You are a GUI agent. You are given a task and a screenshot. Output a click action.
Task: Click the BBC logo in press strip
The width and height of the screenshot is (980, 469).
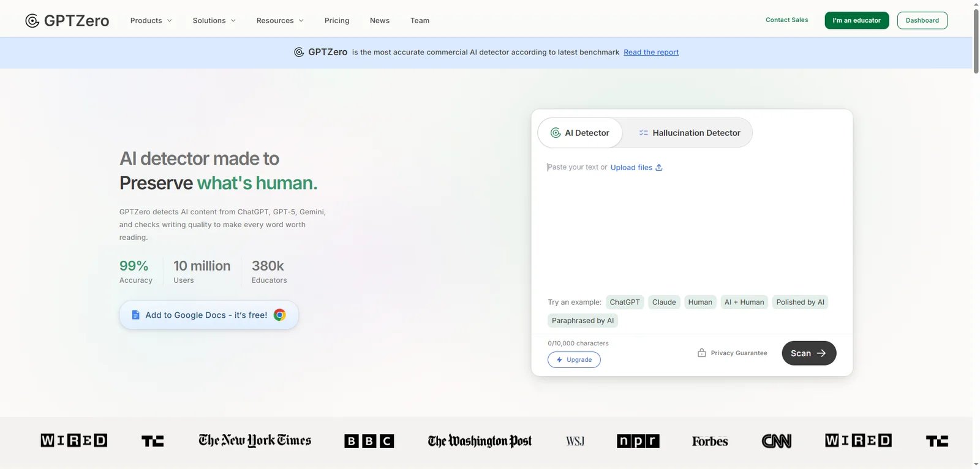369,441
